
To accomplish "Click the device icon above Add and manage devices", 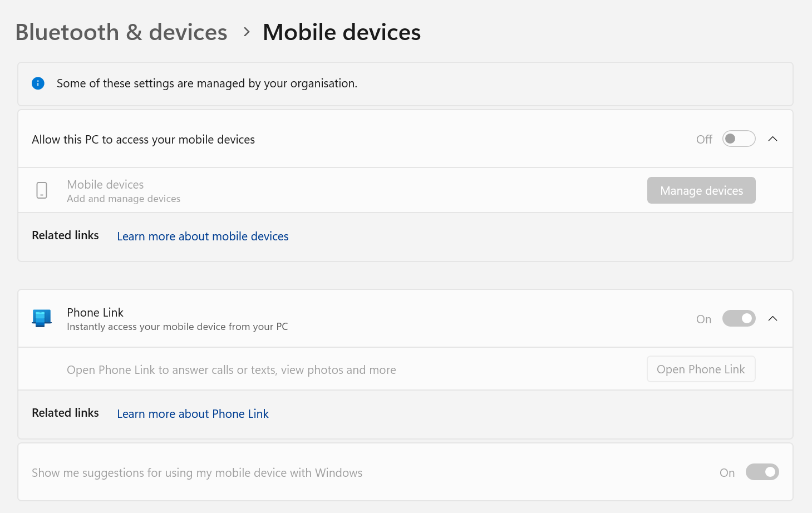I will (42, 190).
